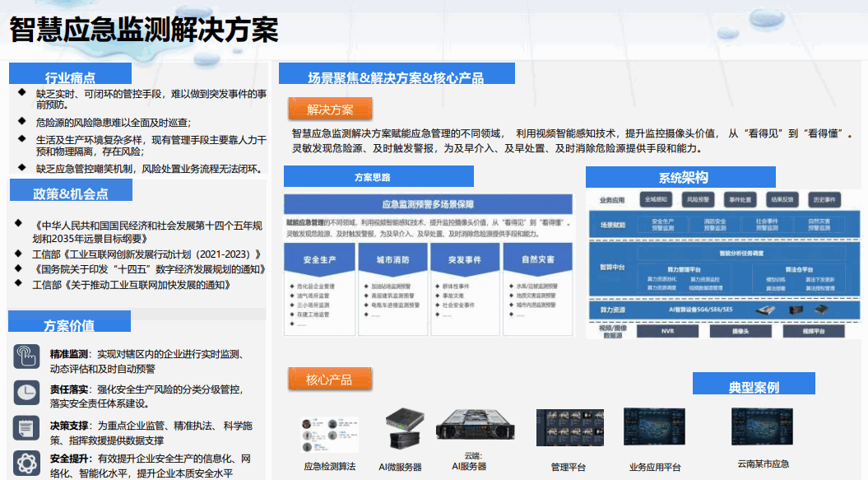Click the 决策支撑 document icon

point(26,427)
